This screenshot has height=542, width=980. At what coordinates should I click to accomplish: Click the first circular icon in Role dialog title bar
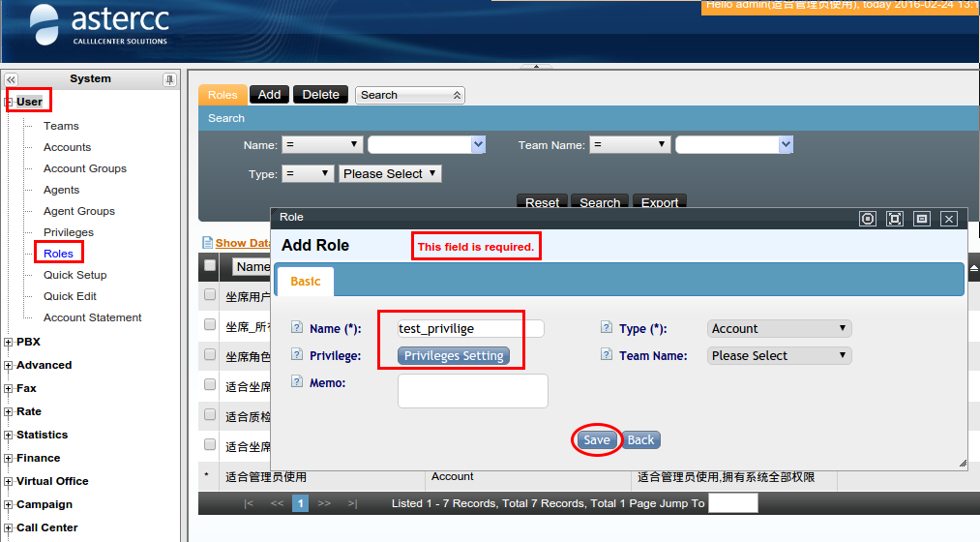[868, 219]
